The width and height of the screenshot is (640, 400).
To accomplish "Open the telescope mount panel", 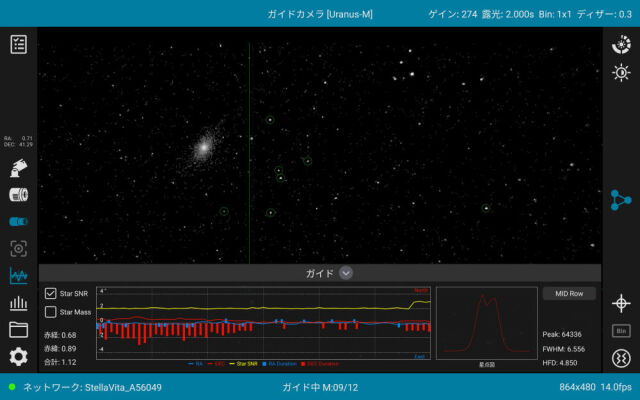I will [x=18, y=169].
